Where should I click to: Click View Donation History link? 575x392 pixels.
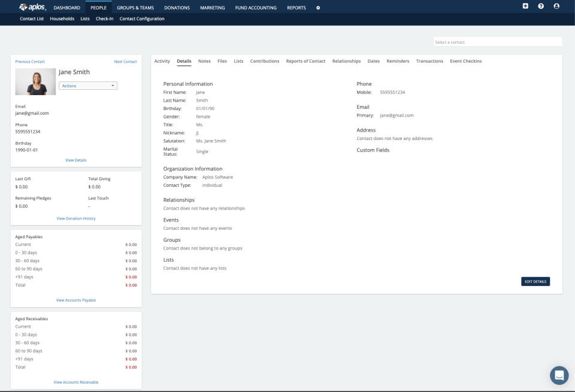[x=76, y=218]
